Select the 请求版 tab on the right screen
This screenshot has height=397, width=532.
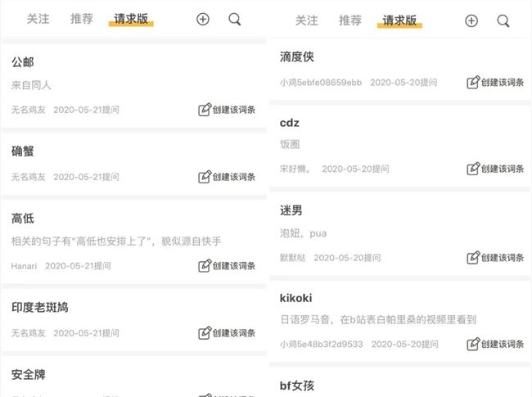(399, 20)
